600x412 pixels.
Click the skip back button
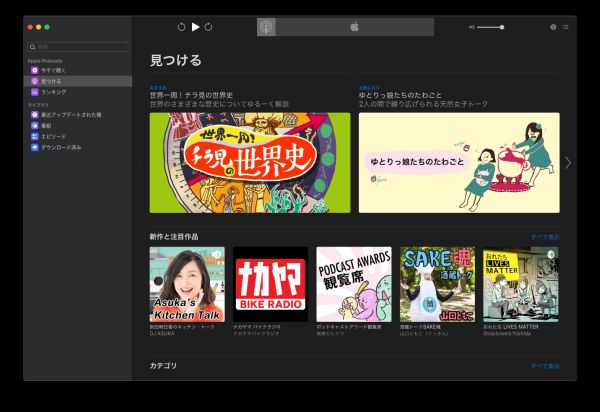coord(181,27)
